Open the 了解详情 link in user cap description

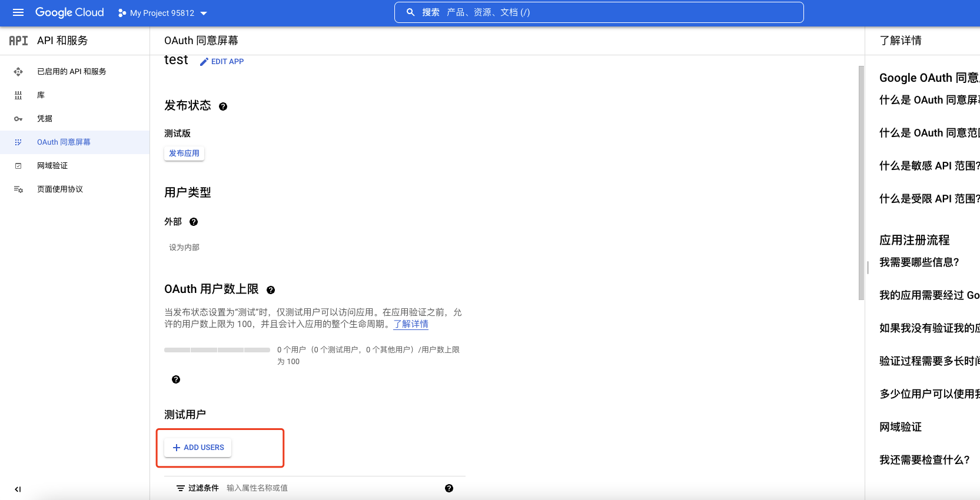pos(411,324)
